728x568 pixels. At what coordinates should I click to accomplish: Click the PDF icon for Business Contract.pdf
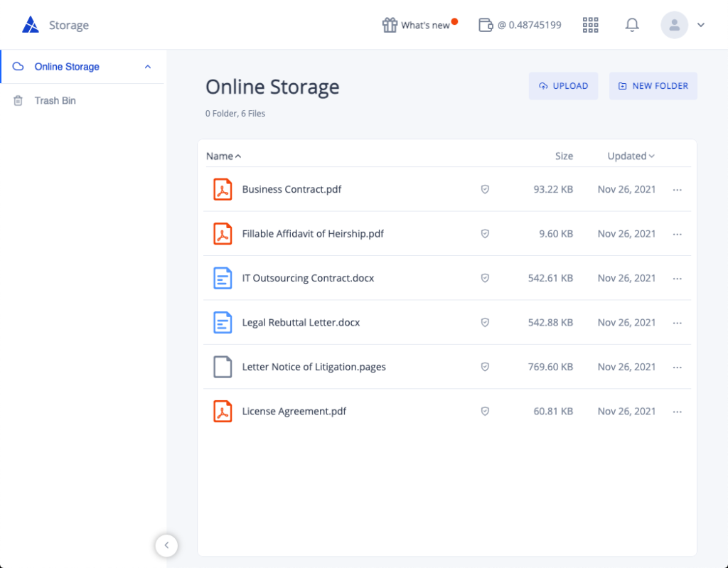(223, 190)
